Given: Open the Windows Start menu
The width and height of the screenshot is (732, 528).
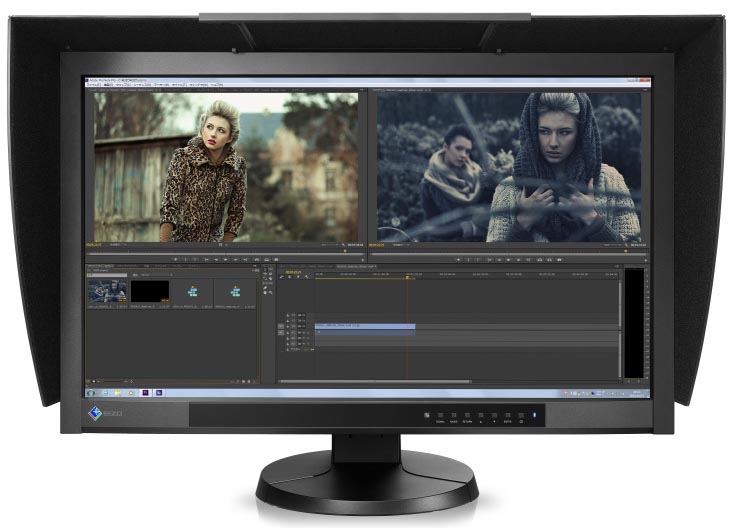Looking at the screenshot, I should click(x=91, y=393).
